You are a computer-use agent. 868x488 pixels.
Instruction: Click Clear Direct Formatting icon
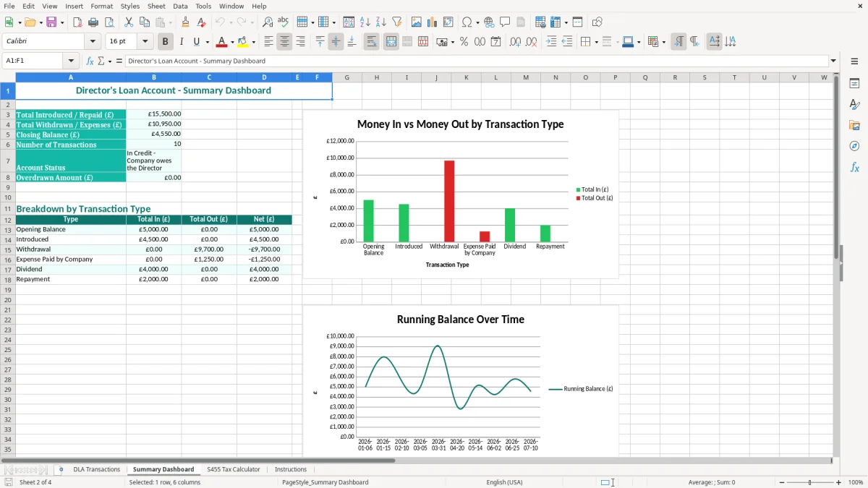203,22
